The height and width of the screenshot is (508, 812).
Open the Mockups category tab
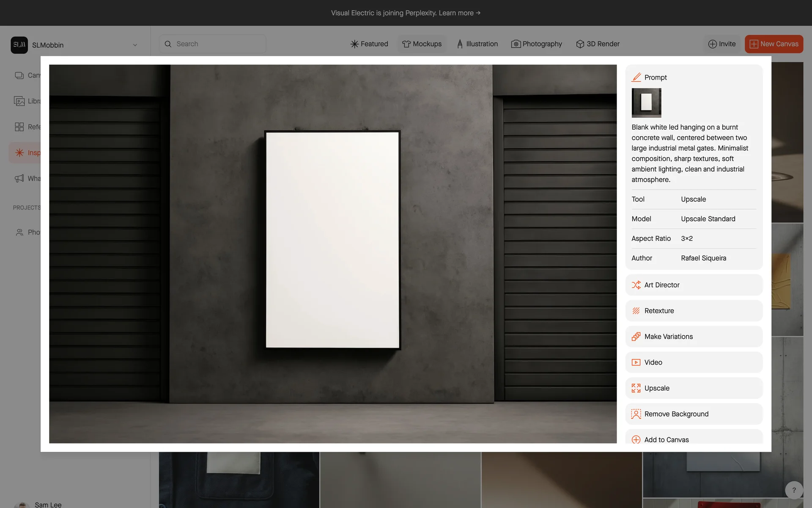pos(422,44)
